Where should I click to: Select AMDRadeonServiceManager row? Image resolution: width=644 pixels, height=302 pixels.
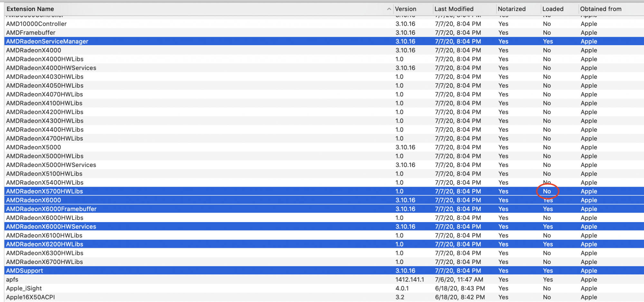coord(324,41)
